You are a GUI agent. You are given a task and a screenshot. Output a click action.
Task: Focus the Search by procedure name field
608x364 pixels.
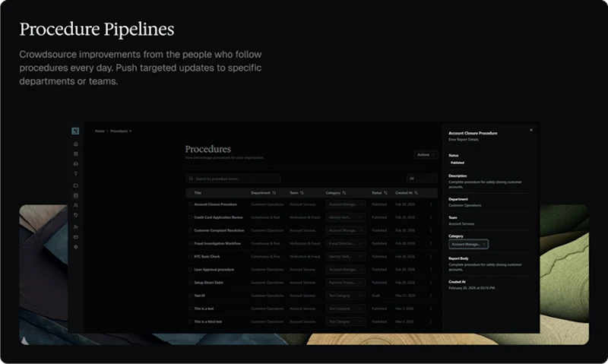(x=233, y=179)
